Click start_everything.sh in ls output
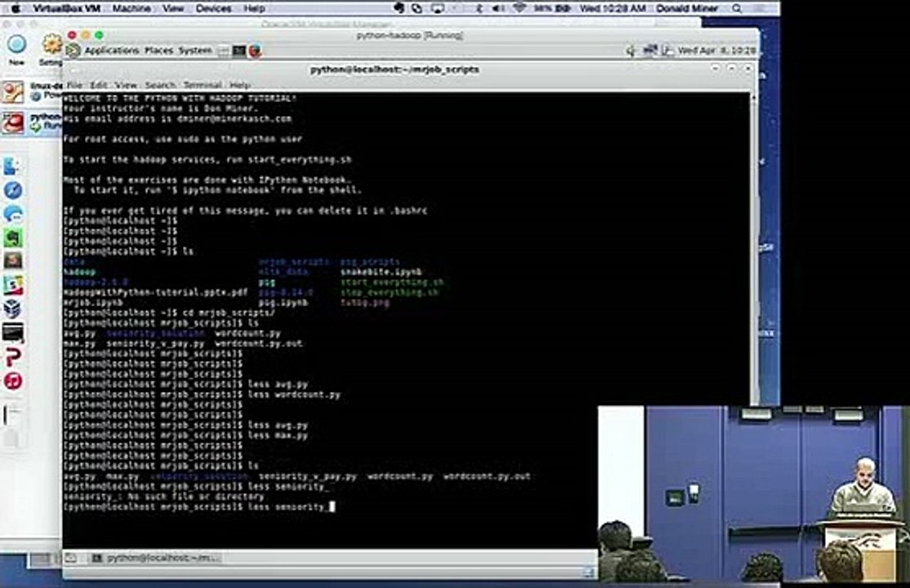This screenshot has width=910, height=588. [x=392, y=282]
